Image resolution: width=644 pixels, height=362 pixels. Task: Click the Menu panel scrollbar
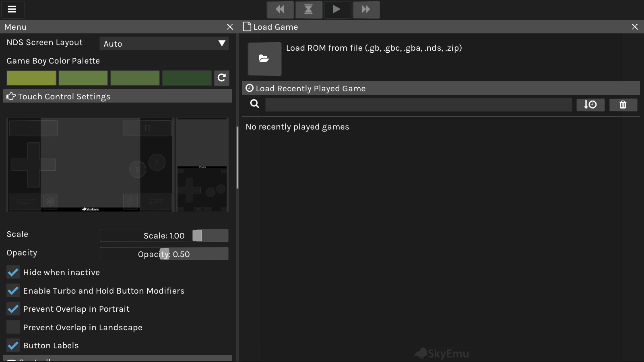pos(237,158)
